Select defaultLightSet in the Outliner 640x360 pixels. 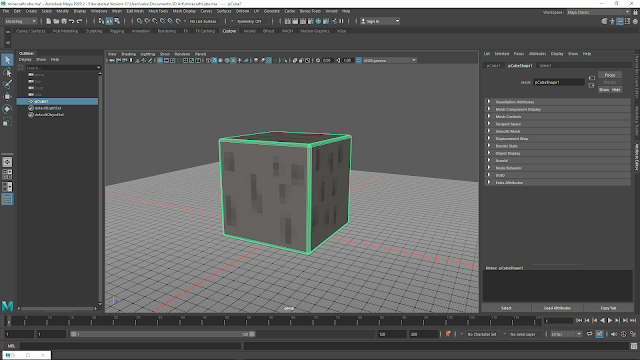pos(48,108)
